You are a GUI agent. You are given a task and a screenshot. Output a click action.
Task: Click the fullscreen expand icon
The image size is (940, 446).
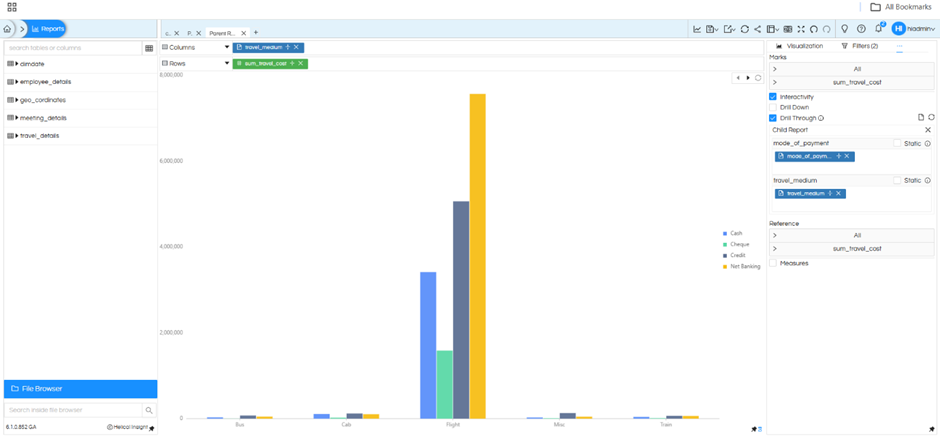pyautogui.click(x=800, y=29)
